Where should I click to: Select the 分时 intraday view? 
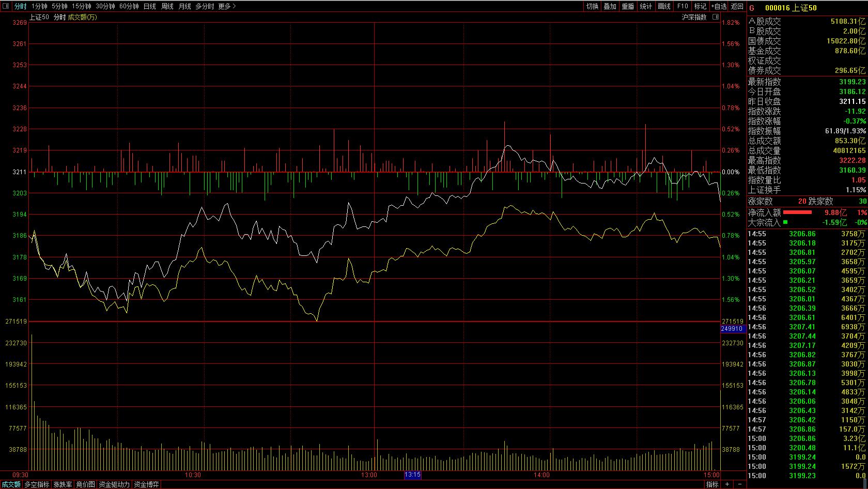tap(20, 6)
